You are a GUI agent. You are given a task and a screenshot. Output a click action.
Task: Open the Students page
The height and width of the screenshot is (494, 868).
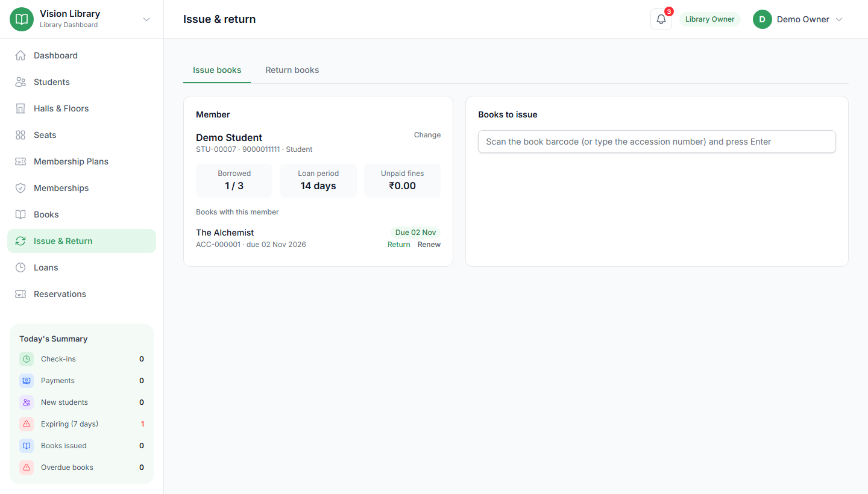81,82
